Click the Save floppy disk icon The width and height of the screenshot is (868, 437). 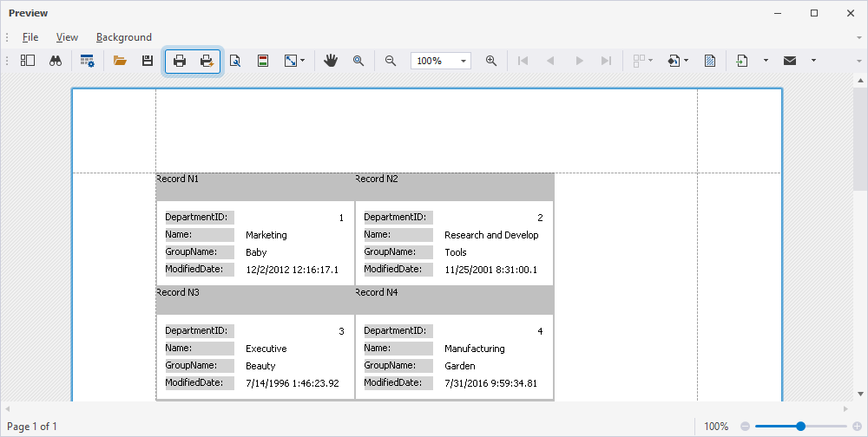pyautogui.click(x=148, y=61)
